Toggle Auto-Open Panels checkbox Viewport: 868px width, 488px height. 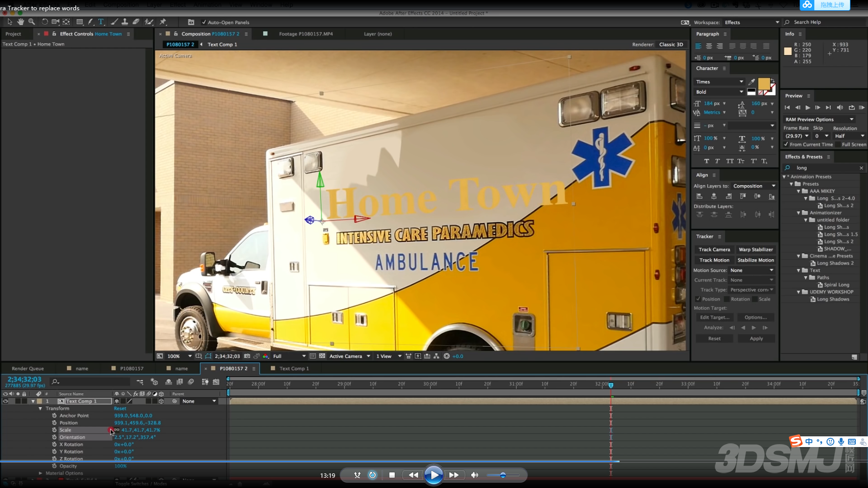[204, 22]
